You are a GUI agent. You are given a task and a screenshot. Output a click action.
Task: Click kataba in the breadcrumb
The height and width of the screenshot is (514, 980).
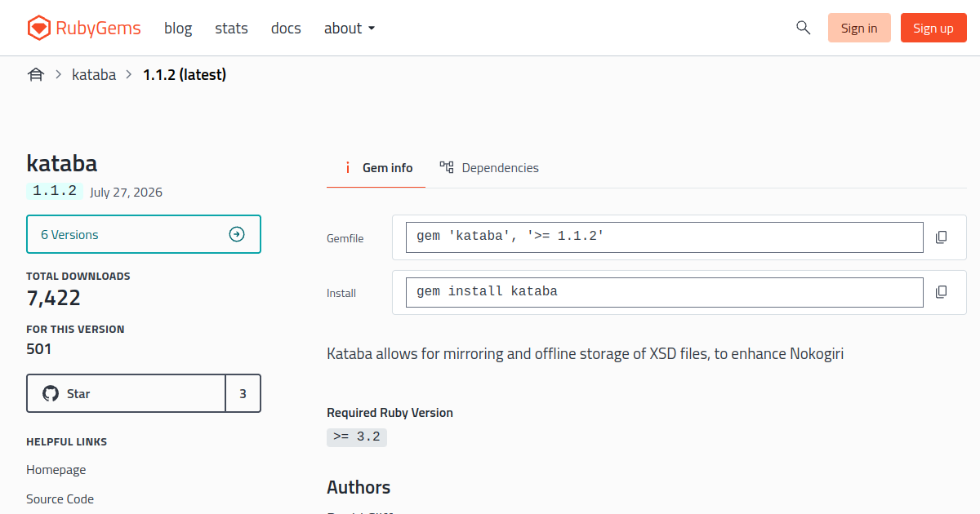[94, 75]
